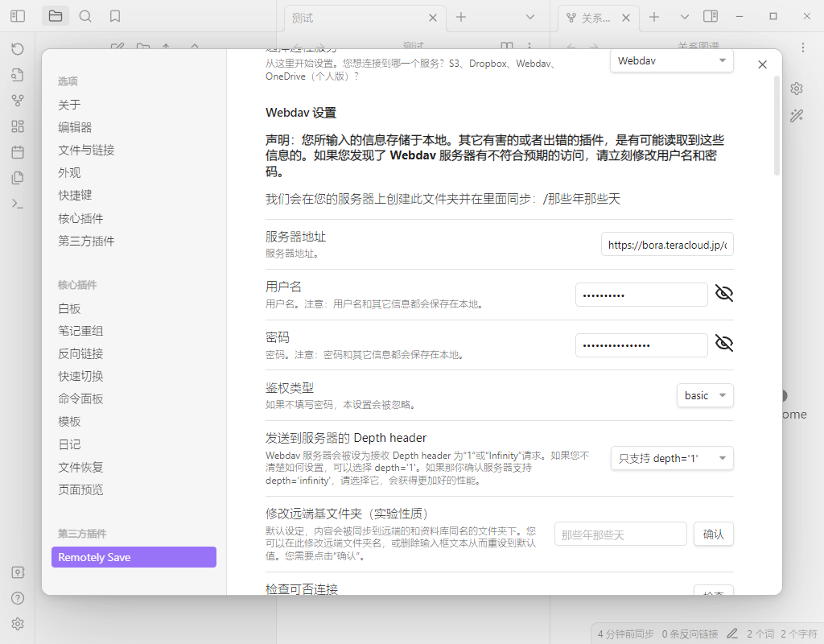
Task: Click the username input field
Action: pos(641,295)
